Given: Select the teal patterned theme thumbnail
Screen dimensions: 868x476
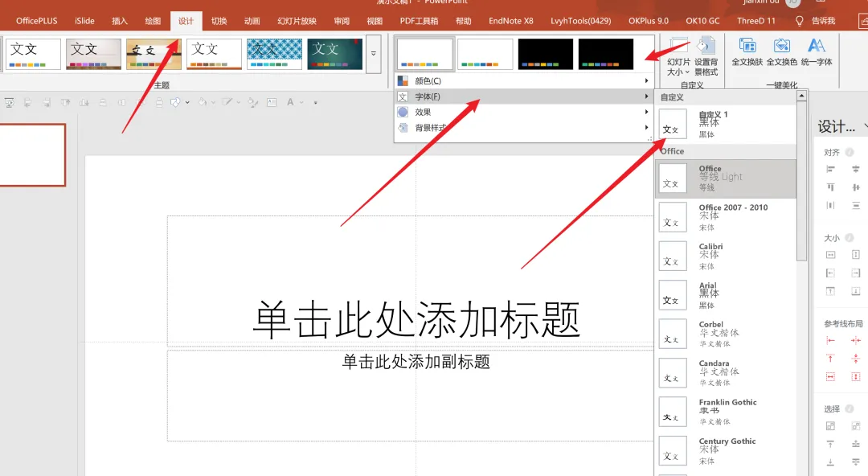Looking at the screenshot, I should pos(275,54).
